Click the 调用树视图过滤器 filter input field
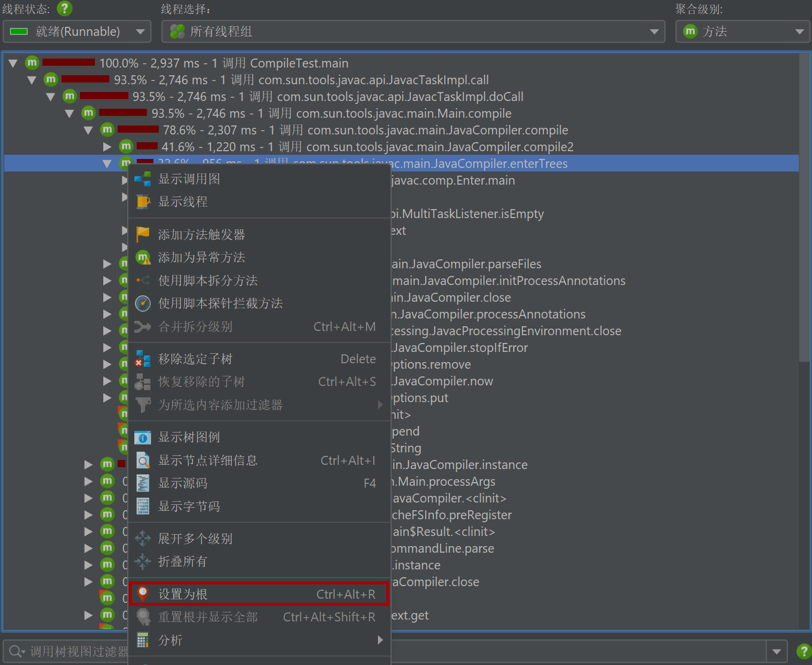This screenshot has height=665, width=812. [78, 651]
